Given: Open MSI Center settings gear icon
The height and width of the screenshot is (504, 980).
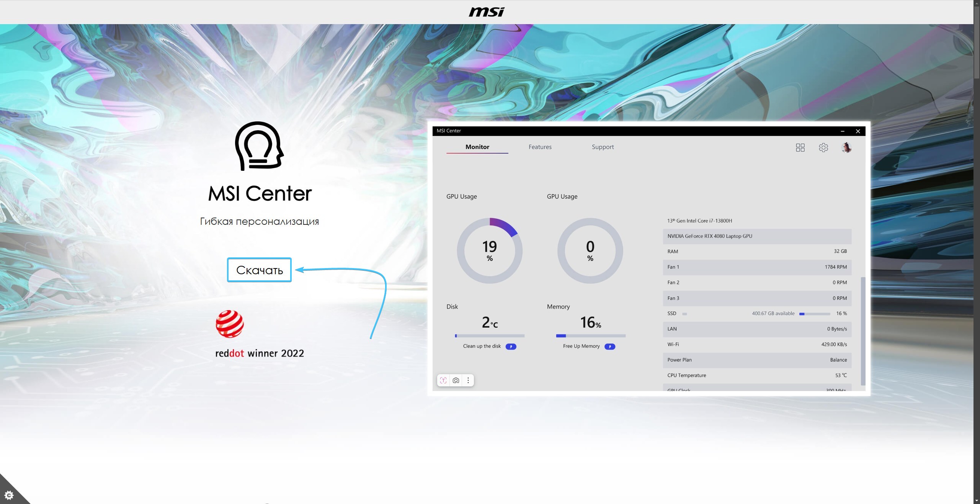Looking at the screenshot, I should pyautogui.click(x=823, y=147).
